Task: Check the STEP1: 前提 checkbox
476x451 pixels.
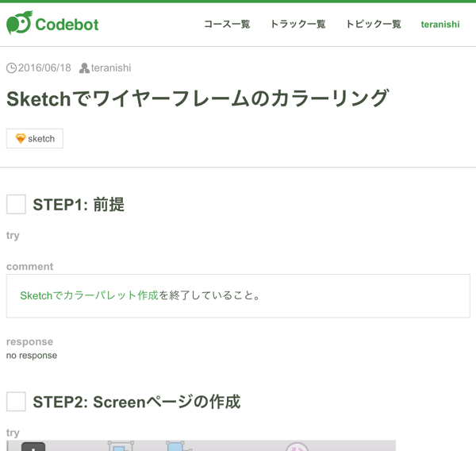Action: [16, 204]
